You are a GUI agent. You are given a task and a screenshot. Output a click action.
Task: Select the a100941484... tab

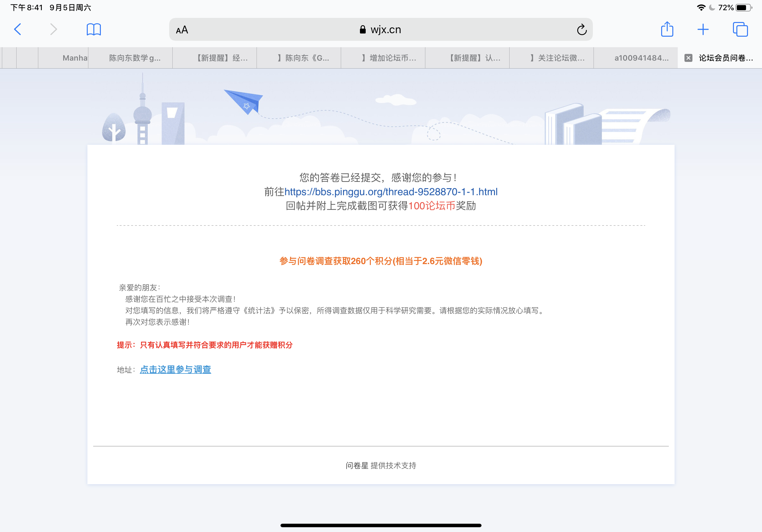point(641,58)
